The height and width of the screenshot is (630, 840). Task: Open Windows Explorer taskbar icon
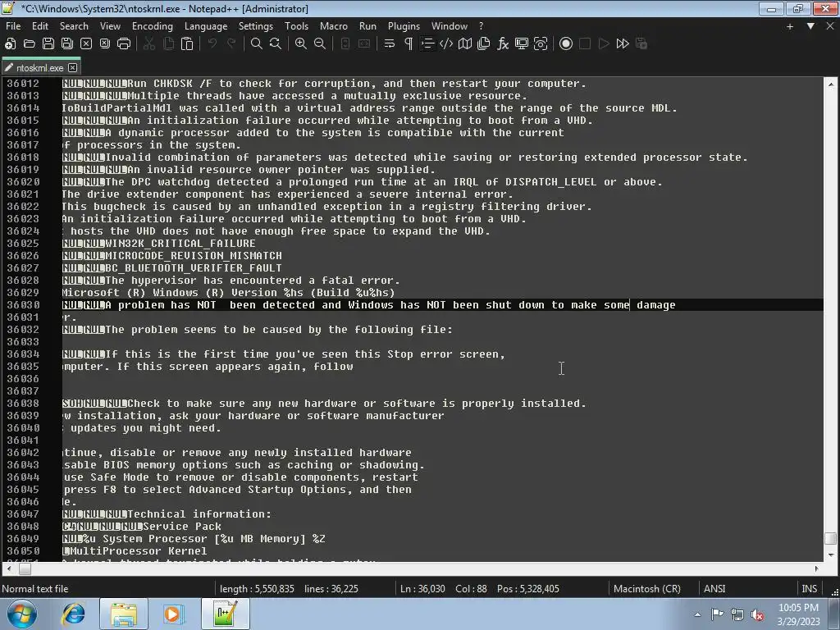124,614
